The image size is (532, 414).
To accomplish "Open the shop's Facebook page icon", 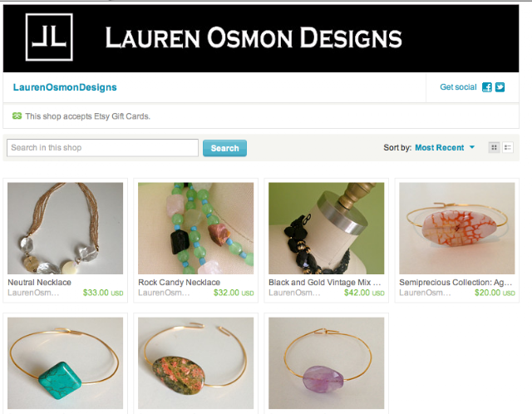I will click(487, 87).
